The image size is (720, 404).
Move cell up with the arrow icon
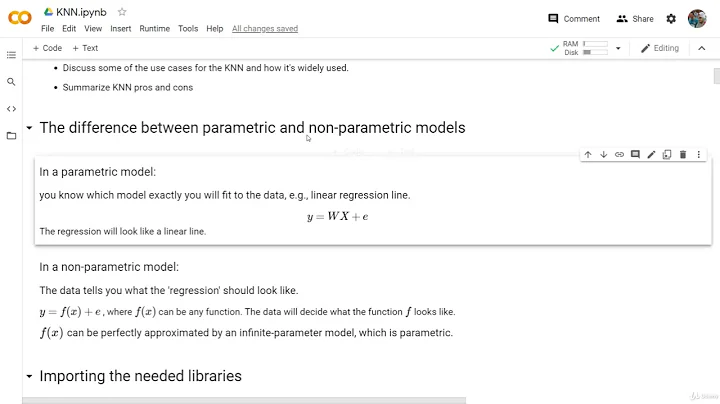pos(588,155)
